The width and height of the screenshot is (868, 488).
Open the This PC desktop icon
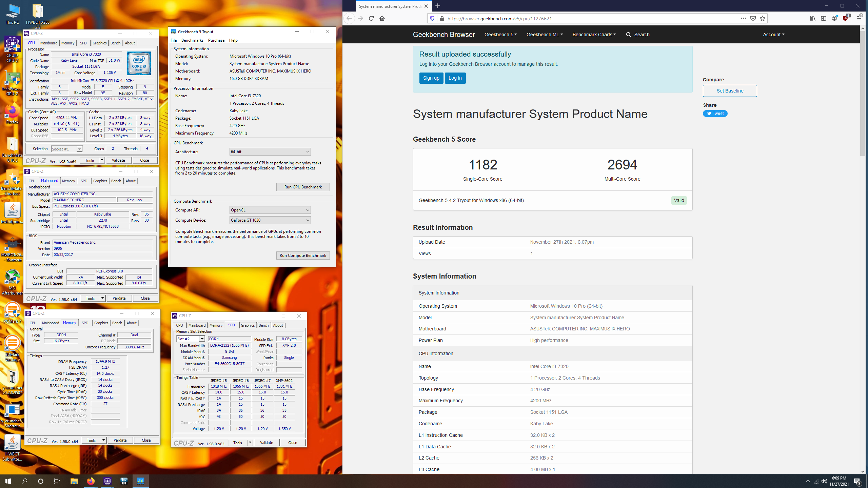tap(12, 14)
